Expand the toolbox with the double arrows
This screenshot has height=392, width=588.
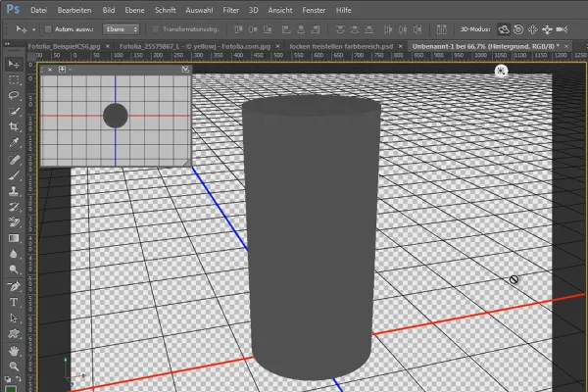[7, 44]
